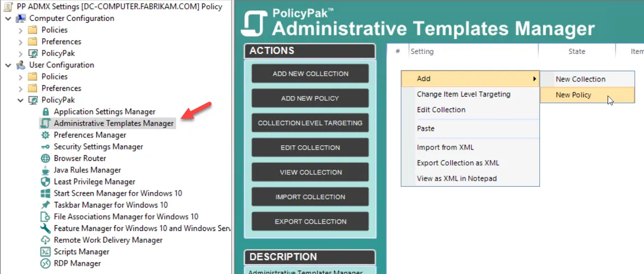The height and width of the screenshot is (274, 644).
Task: Select Change Item Level Targeting
Action: pos(470,94)
